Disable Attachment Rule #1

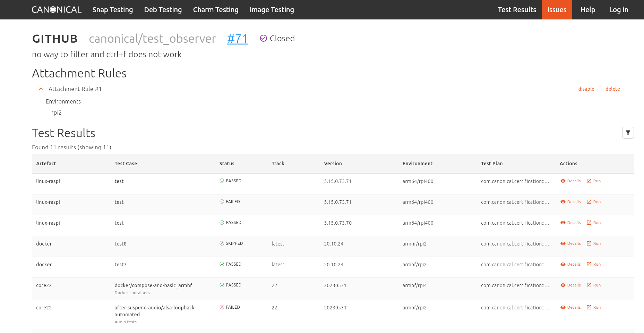pos(586,89)
